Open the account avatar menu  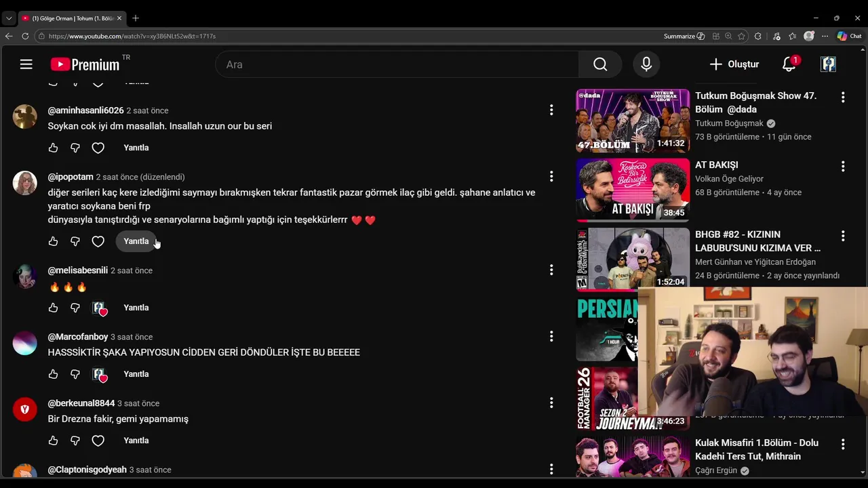pos(828,64)
